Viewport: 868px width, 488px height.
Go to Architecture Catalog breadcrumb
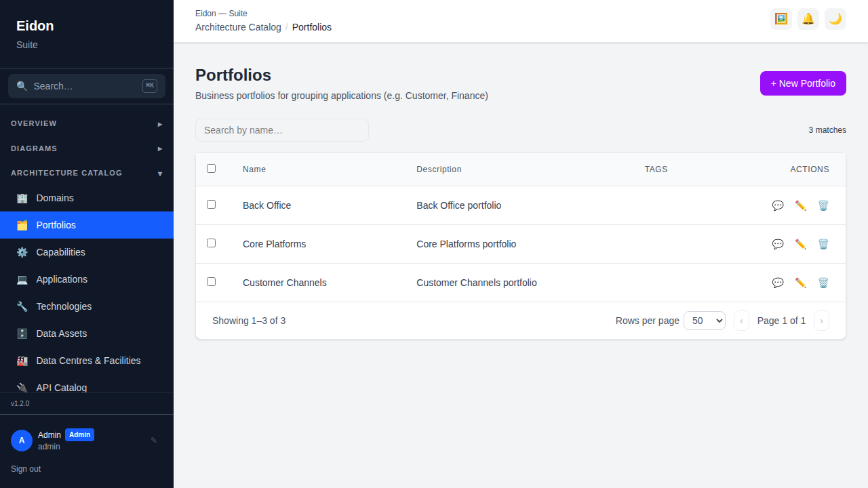tap(238, 27)
